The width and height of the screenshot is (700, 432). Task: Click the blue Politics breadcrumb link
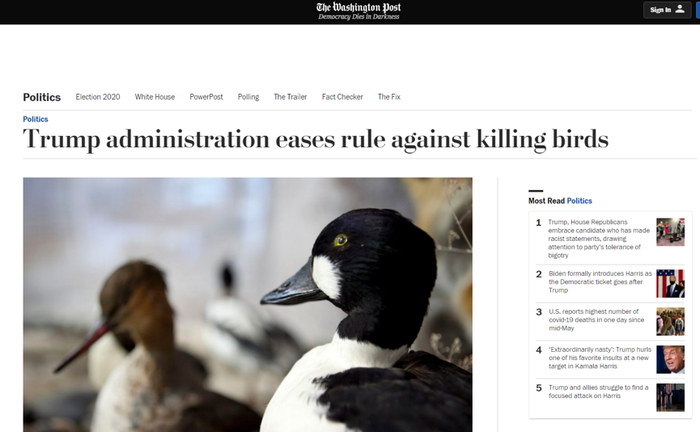click(35, 119)
